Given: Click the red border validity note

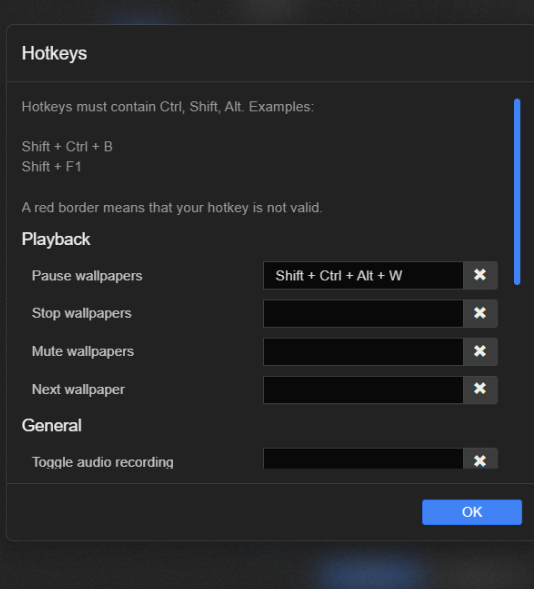Looking at the screenshot, I should 172,207.
